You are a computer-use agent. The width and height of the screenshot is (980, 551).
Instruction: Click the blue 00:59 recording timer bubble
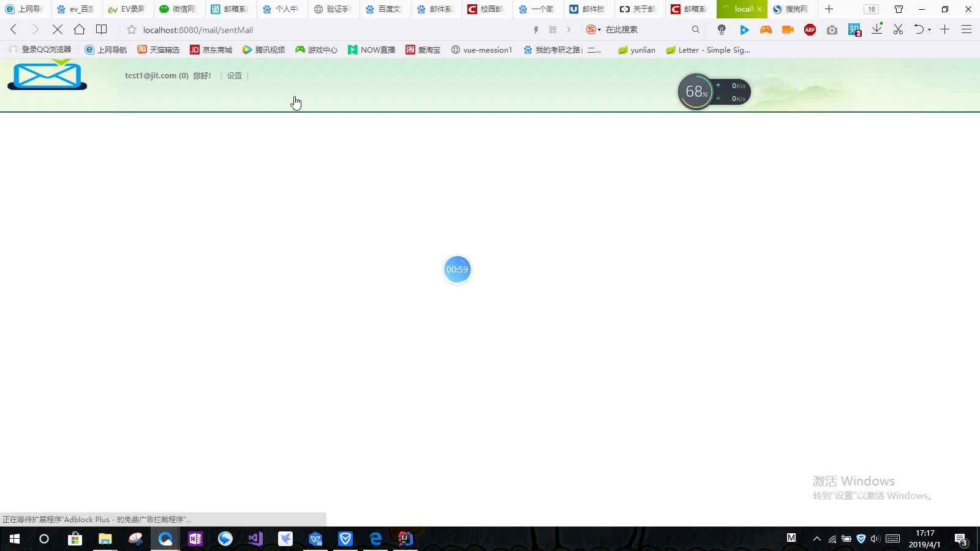coord(457,269)
